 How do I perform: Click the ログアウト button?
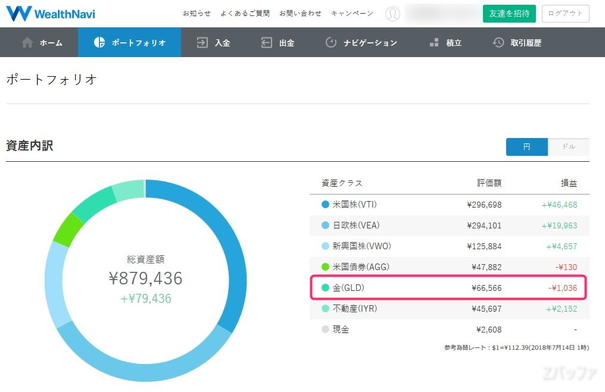[x=565, y=14]
